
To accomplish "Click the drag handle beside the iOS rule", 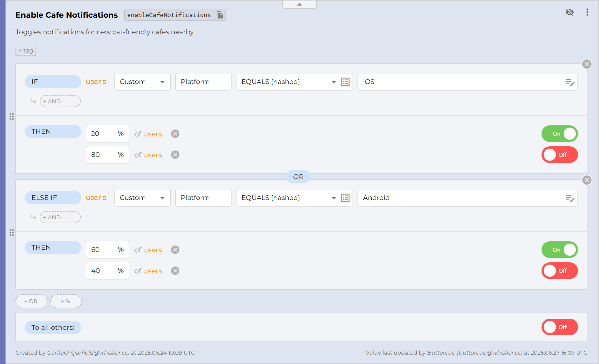I will pos(12,117).
